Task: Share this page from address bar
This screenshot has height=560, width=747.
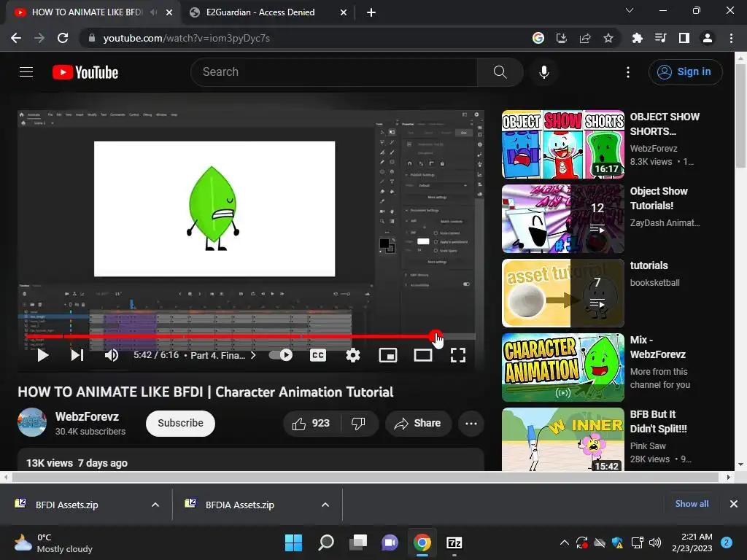Action: [585, 38]
